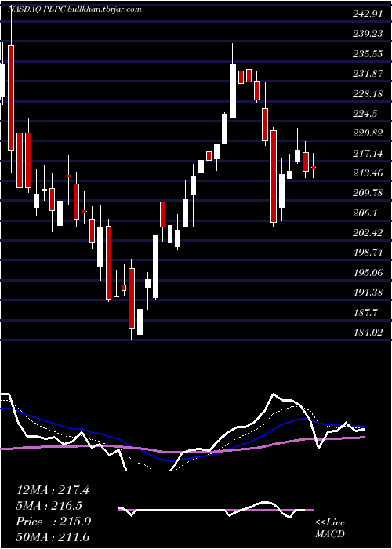
Task: Select the 239.23 price axis label
Action: click(x=368, y=35)
